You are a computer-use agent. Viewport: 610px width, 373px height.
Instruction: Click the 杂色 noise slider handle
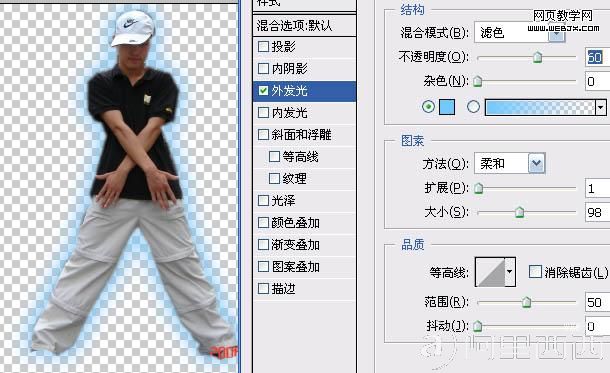click(477, 81)
